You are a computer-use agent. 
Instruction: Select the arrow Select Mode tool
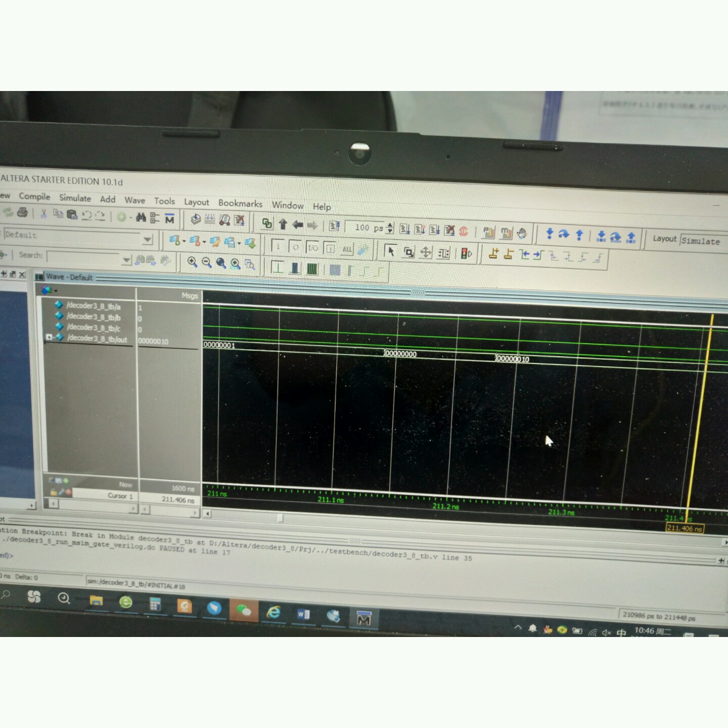(390, 251)
